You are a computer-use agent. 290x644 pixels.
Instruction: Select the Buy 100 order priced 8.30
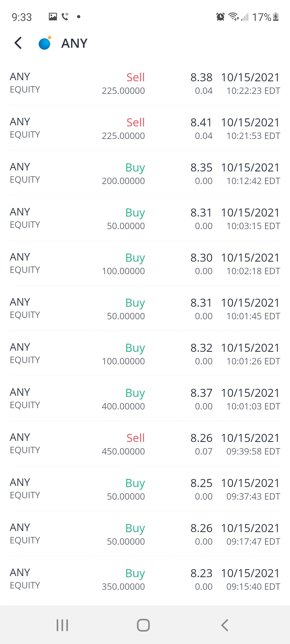coord(145,264)
